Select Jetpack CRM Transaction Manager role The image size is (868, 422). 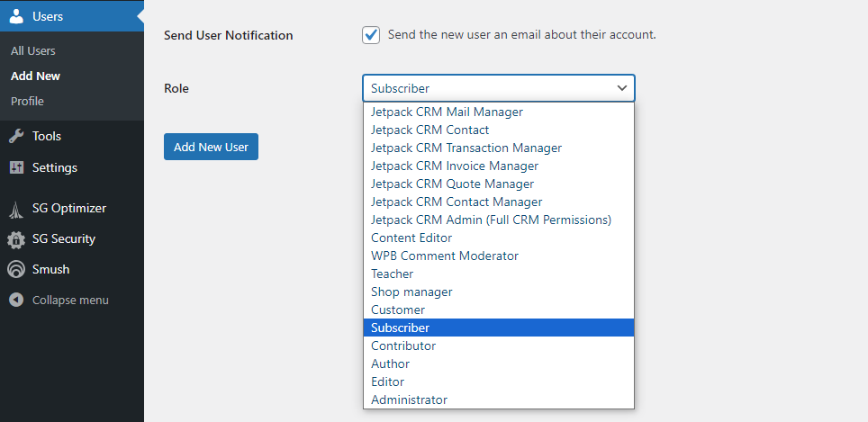pyautogui.click(x=499, y=148)
